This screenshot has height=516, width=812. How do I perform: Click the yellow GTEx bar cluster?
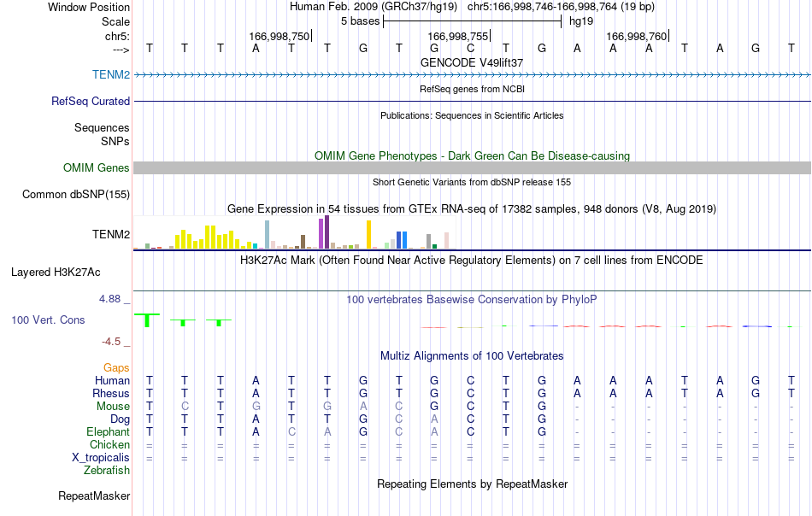207,238
